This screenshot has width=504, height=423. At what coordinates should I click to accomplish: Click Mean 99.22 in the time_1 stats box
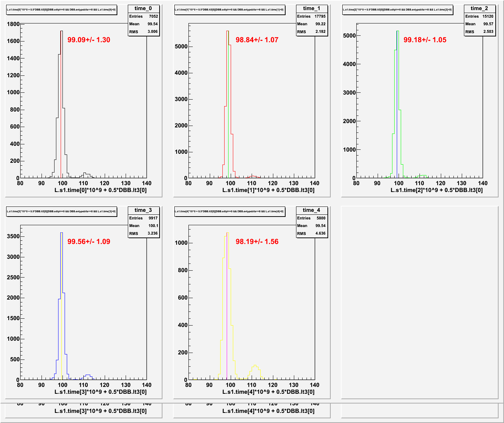coord(312,24)
